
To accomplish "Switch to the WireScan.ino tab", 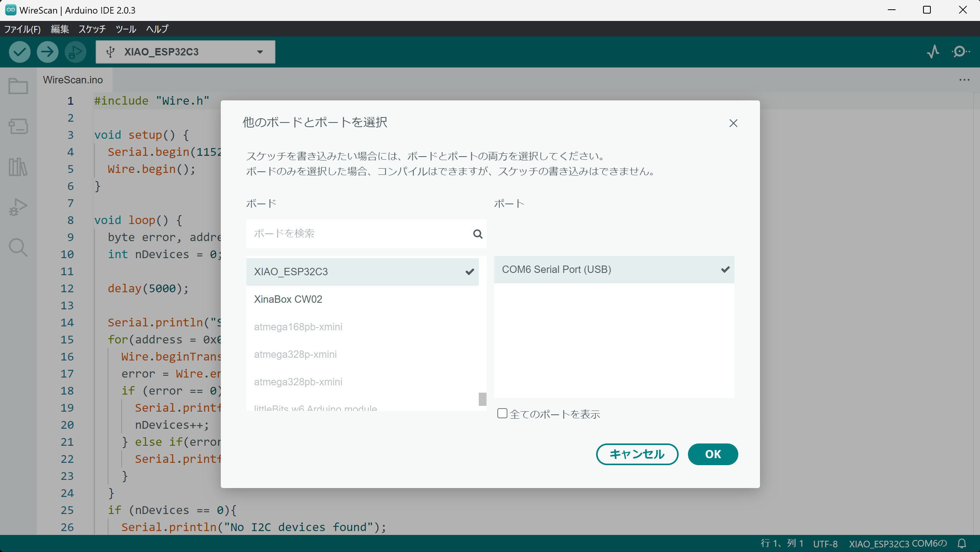I will pyautogui.click(x=73, y=80).
